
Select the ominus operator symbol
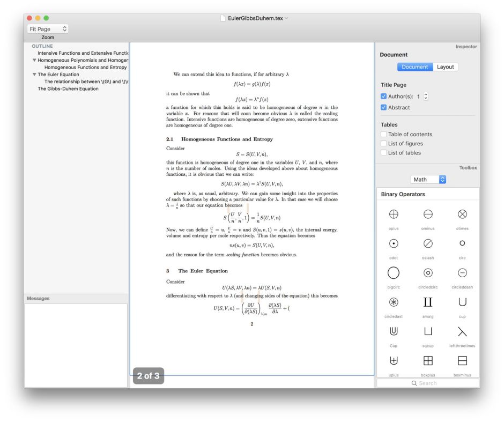point(428,214)
